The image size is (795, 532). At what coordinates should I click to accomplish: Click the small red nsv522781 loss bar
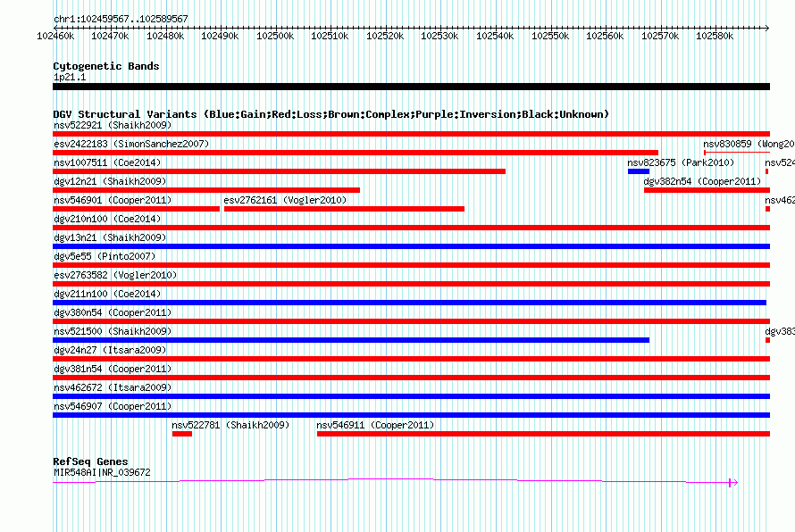(x=182, y=434)
